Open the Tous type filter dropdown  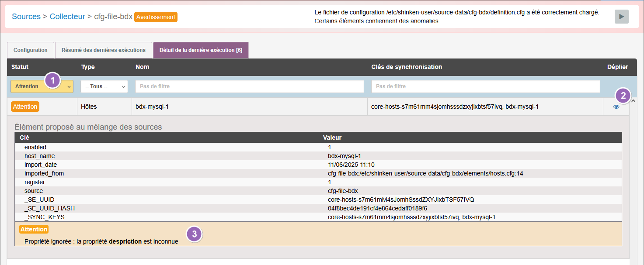coord(104,86)
